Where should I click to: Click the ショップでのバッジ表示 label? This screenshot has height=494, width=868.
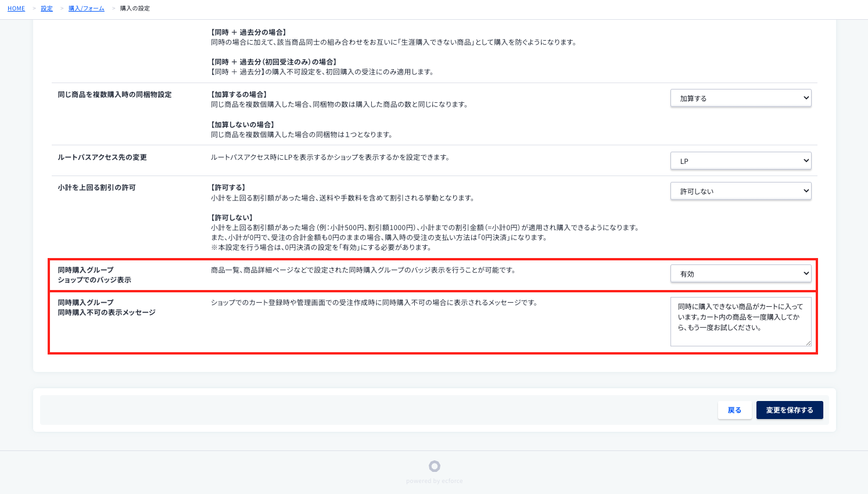pos(94,280)
